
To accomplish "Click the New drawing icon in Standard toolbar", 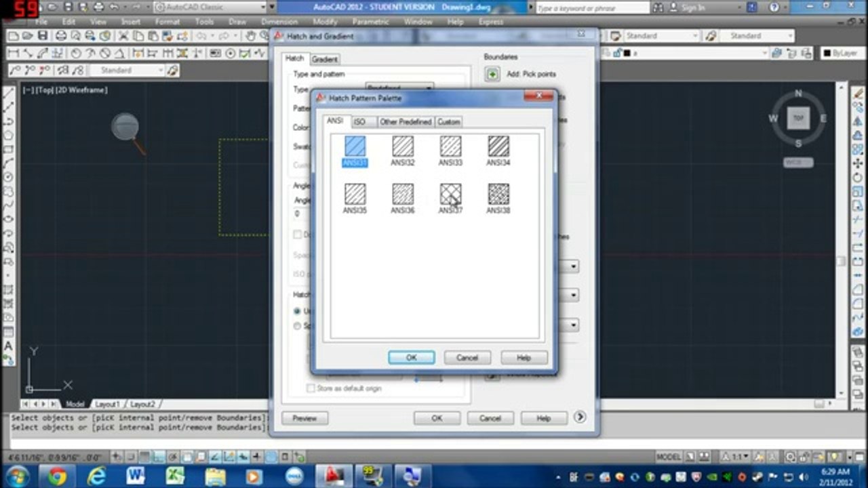I will 12,36.
